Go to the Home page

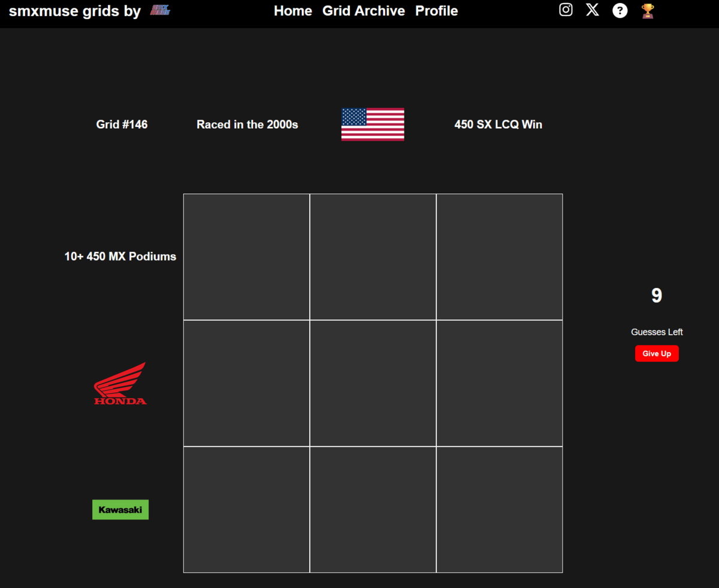pos(293,11)
